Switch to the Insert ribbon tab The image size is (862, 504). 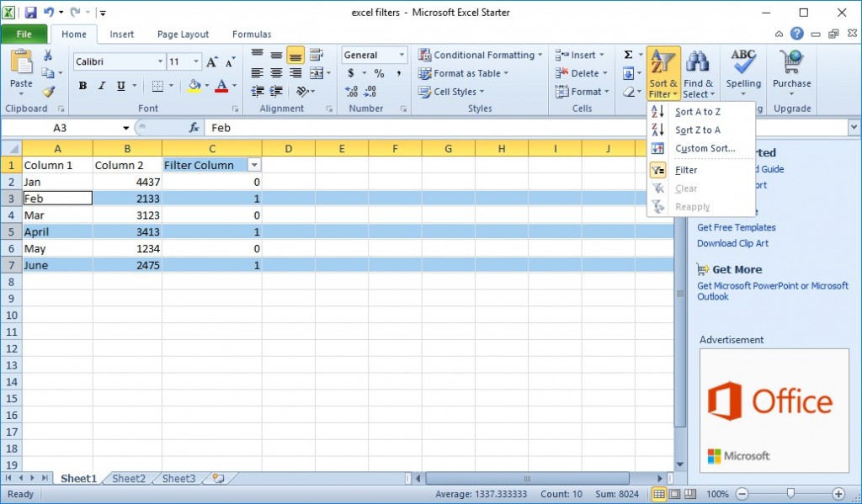(122, 34)
